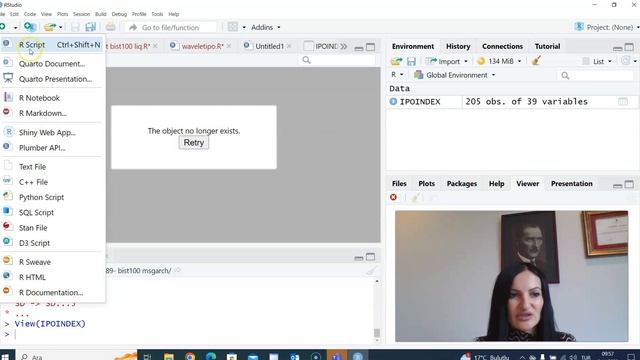Click the red remove viewer item icon
This screenshot has width=640, height=360.
[x=393, y=197]
